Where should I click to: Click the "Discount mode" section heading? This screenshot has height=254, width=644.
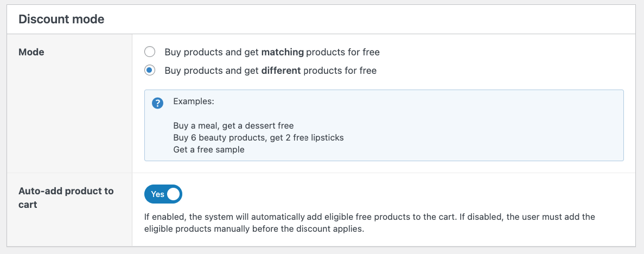click(x=61, y=19)
